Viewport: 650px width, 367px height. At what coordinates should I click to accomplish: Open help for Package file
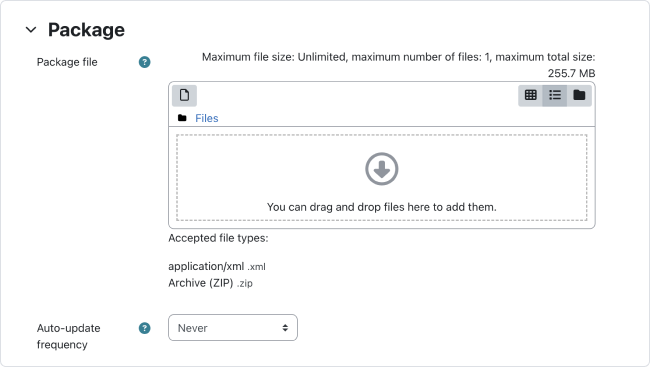tap(144, 62)
